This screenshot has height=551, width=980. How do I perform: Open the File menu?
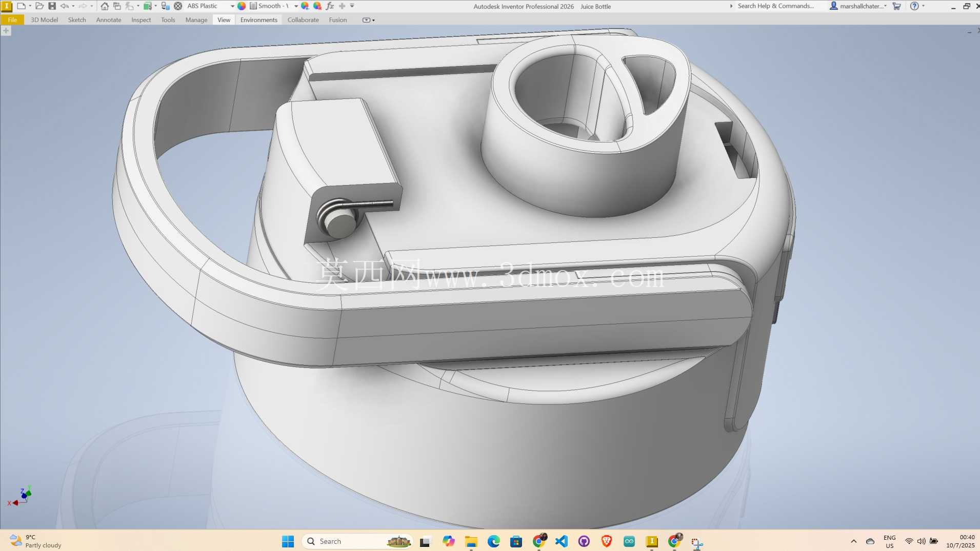pos(12,20)
